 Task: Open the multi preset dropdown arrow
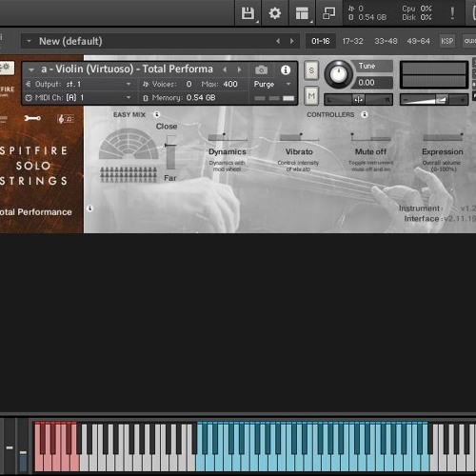click(29, 41)
